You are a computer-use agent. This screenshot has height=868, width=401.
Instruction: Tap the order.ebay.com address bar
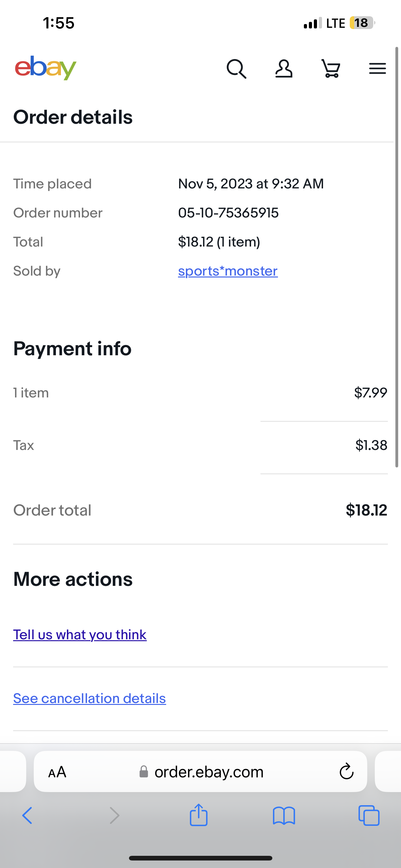point(200,771)
